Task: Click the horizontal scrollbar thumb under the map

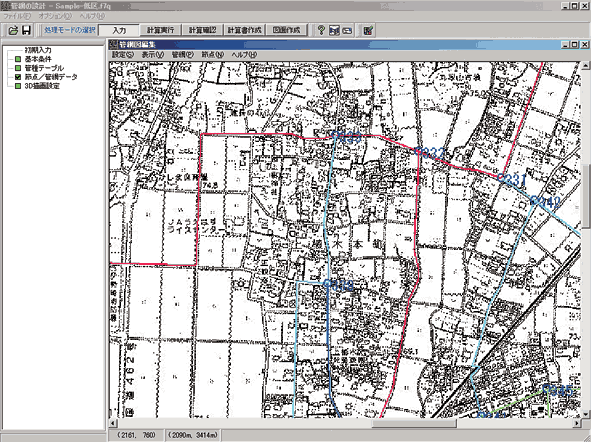Action: point(414,424)
